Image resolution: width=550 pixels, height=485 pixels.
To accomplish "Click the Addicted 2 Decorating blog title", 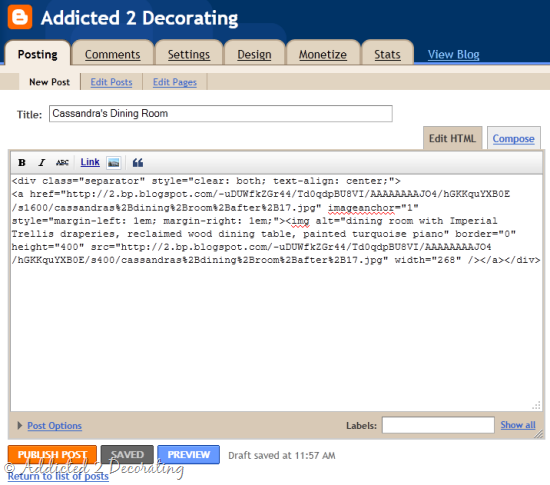I will point(140,18).
